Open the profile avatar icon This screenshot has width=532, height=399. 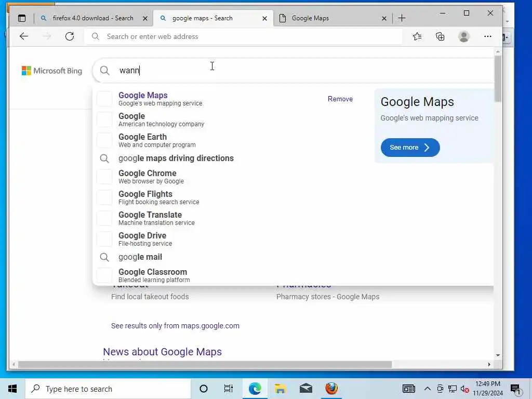(x=464, y=36)
